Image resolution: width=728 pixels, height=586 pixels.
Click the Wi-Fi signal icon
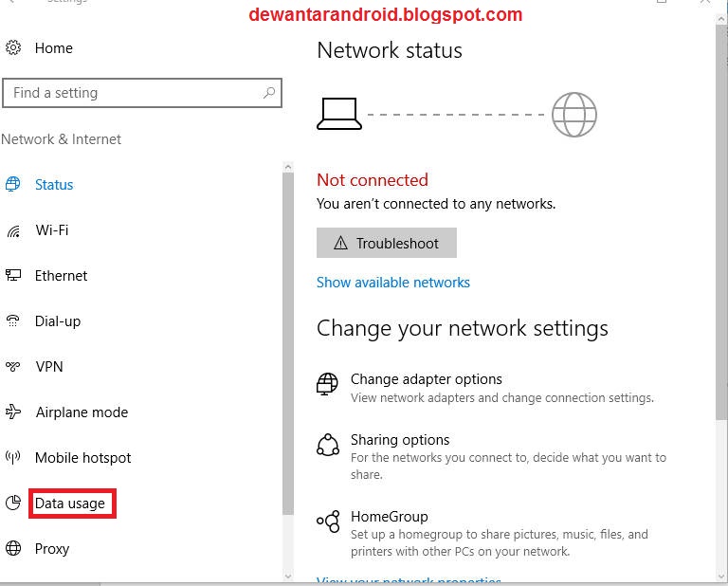pos(13,230)
